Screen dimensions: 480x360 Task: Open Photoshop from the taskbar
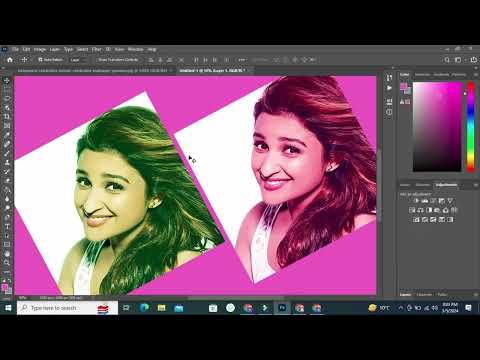[282, 308]
